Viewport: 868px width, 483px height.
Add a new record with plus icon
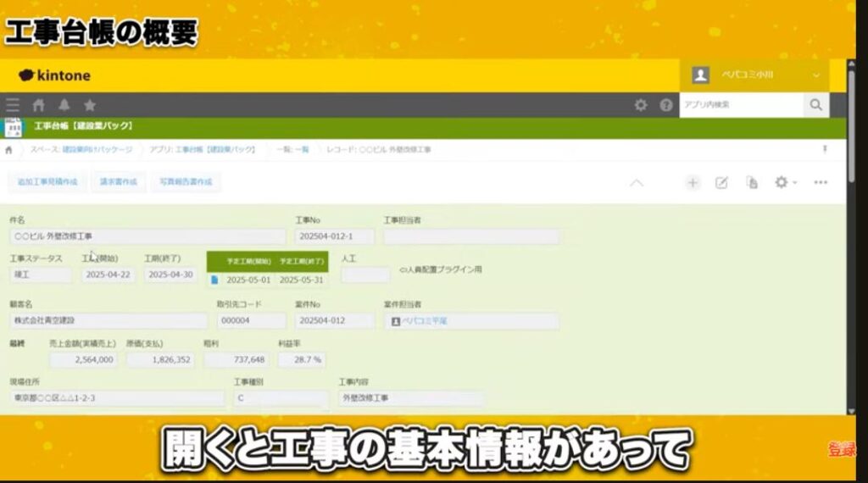(693, 182)
